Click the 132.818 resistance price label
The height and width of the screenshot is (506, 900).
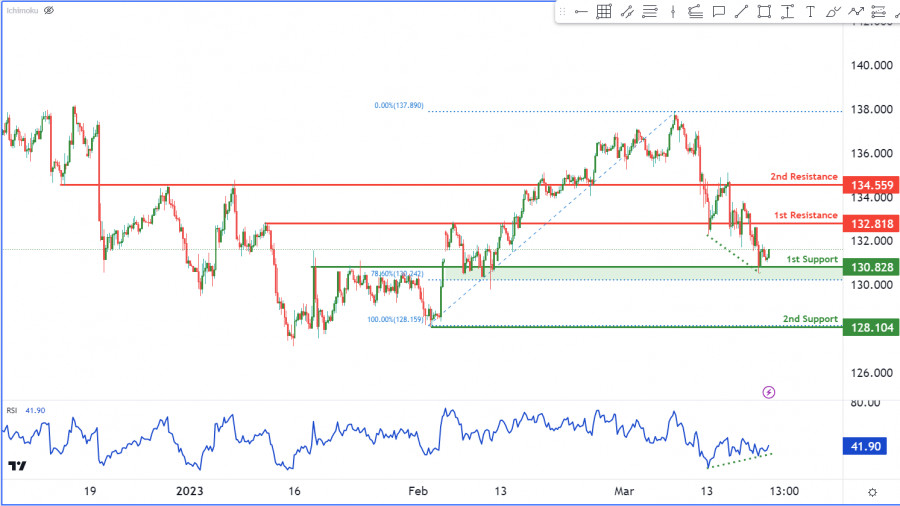click(871, 224)
